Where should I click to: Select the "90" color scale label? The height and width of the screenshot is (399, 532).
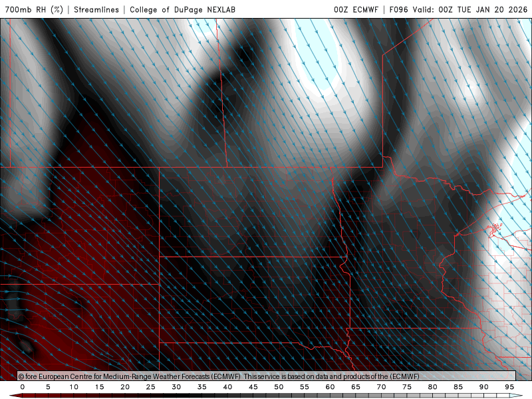484,387
